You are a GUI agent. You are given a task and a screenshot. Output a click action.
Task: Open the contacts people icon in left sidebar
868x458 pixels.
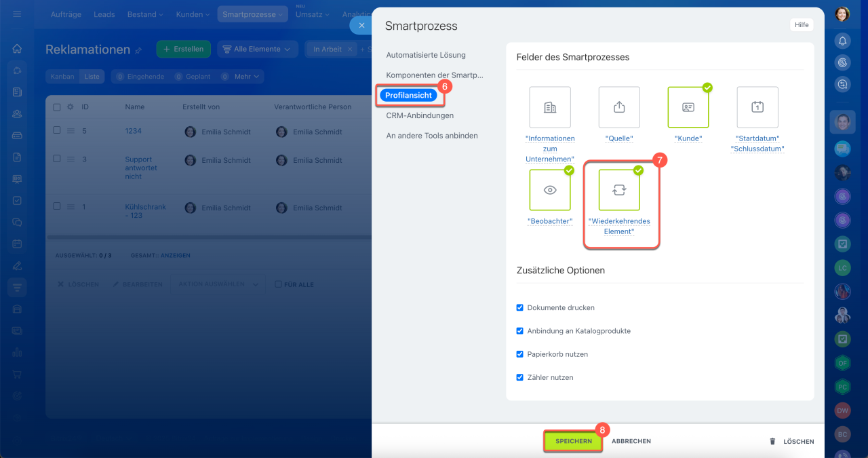pyautogui.click(x=17, y=113)
